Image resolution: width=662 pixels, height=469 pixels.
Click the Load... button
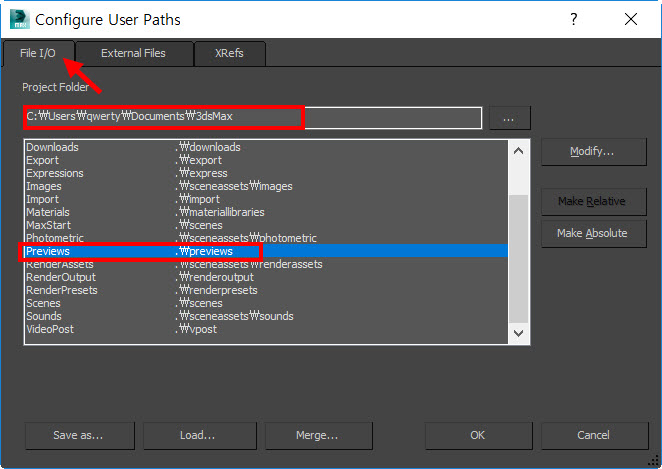199,435
